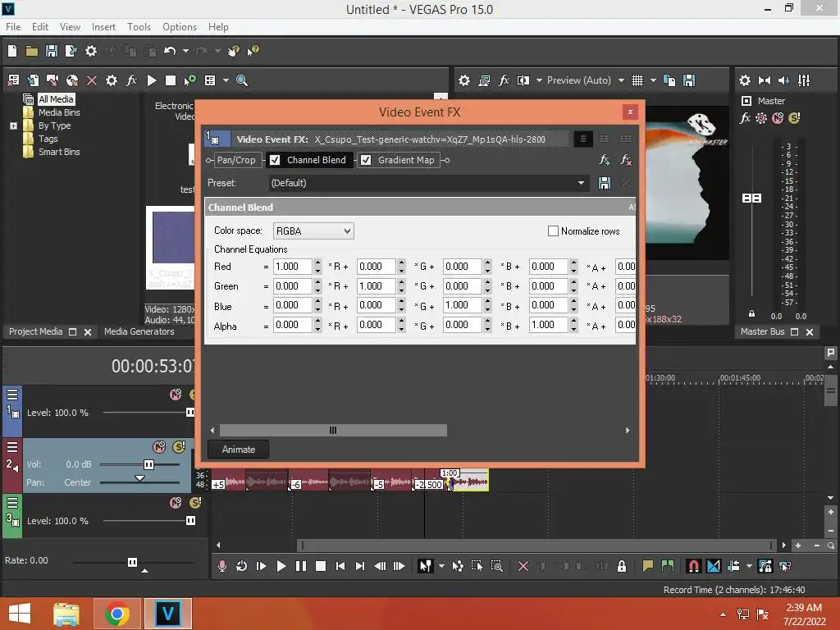Click the record microphone button
Viewport: 840px width, 630px height.
(x=221, y=566)
